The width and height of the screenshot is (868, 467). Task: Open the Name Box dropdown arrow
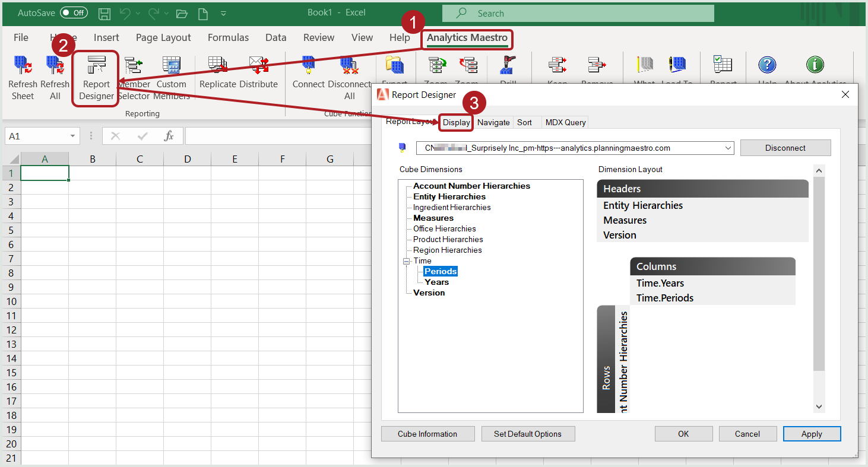(x=73, y=136)
